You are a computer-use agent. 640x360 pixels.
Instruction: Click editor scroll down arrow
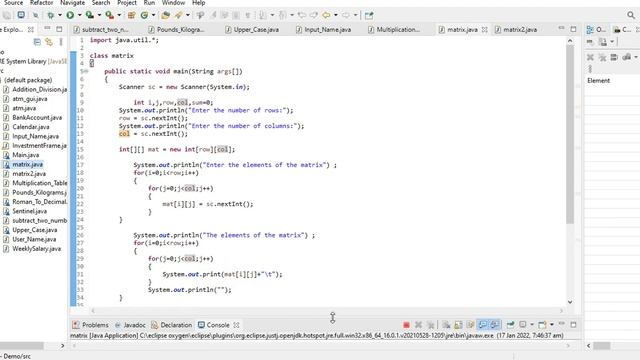pos(570,302)
